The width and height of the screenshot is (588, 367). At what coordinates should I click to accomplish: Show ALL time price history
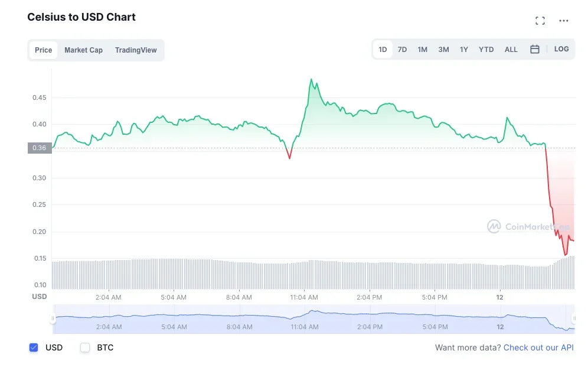511,50
